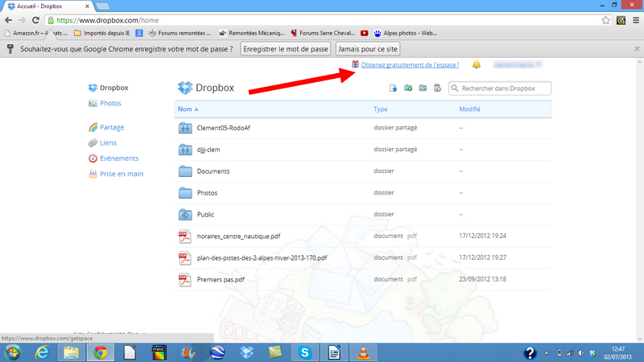Bookmark this page with the star icon
644x362 pixels.
606,20
